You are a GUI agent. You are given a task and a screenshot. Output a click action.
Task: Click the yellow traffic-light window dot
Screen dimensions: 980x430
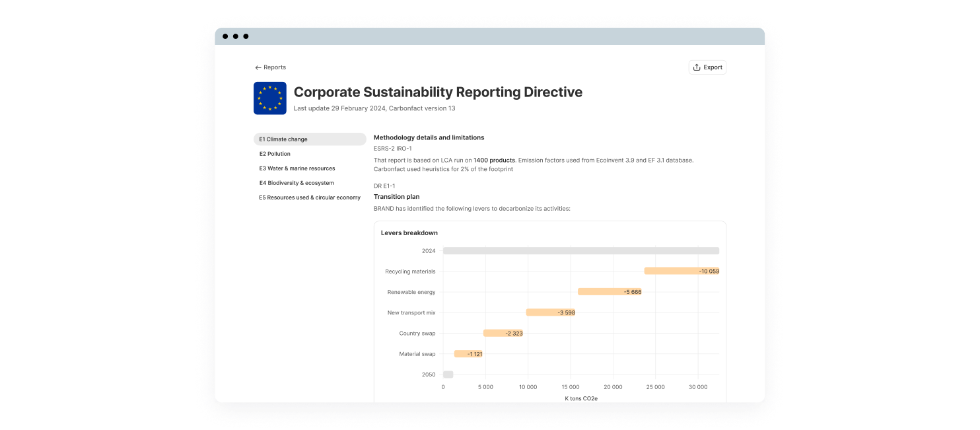[x=236, y=37]
